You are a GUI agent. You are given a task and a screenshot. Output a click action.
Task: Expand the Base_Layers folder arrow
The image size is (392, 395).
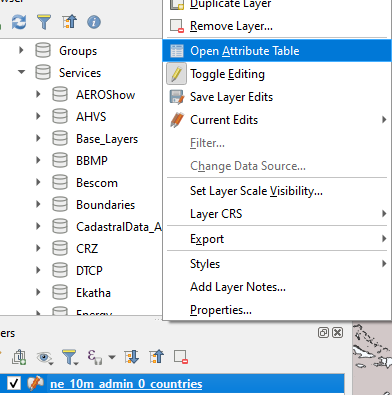[x=38, y=138]
